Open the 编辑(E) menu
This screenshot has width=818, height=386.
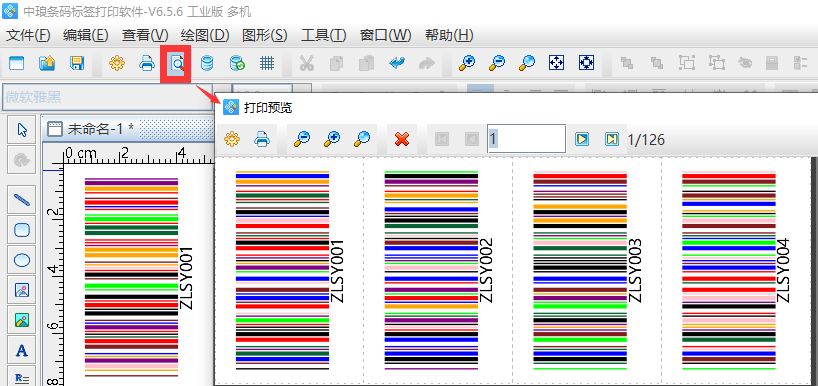pos(86,35)
